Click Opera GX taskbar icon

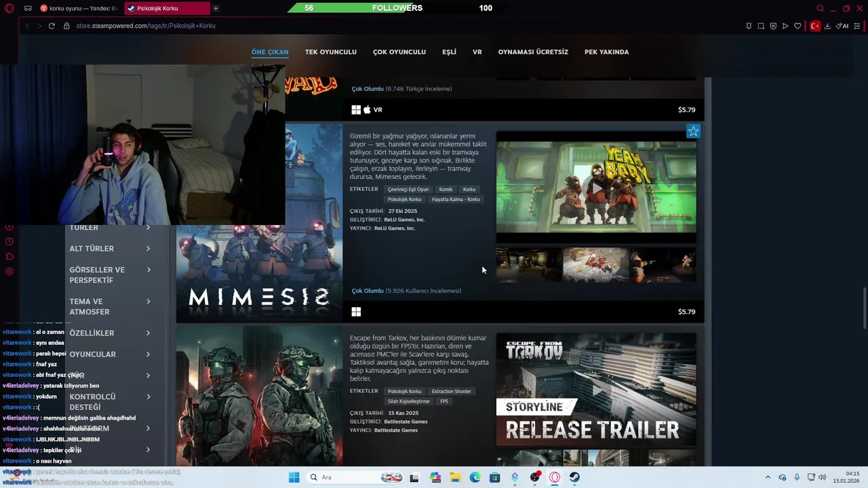(x=555, y=477)
